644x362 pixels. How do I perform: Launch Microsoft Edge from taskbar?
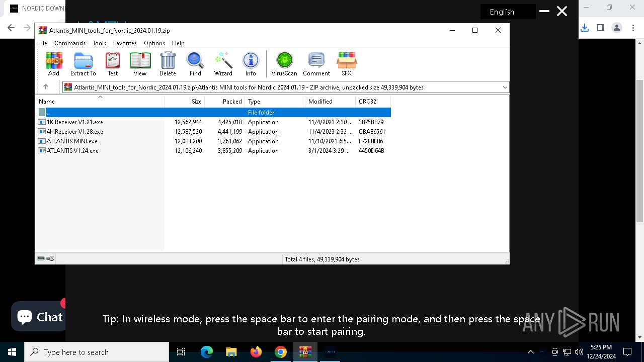(207, 352)
